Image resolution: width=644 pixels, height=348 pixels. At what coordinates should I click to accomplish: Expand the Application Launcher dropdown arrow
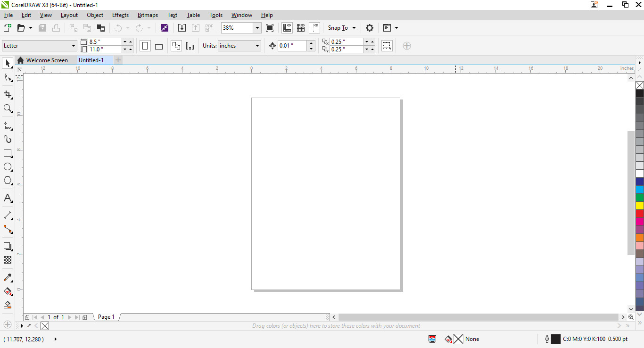coord(396,28)
